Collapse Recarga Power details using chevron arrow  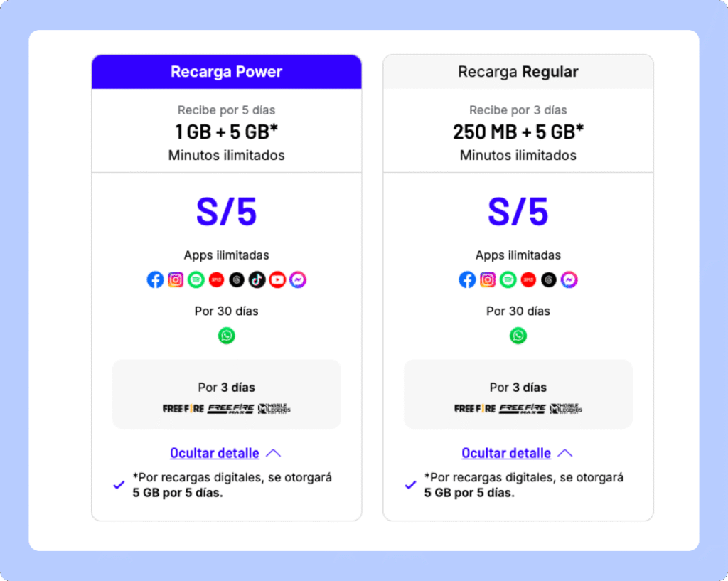coord(273,453)
